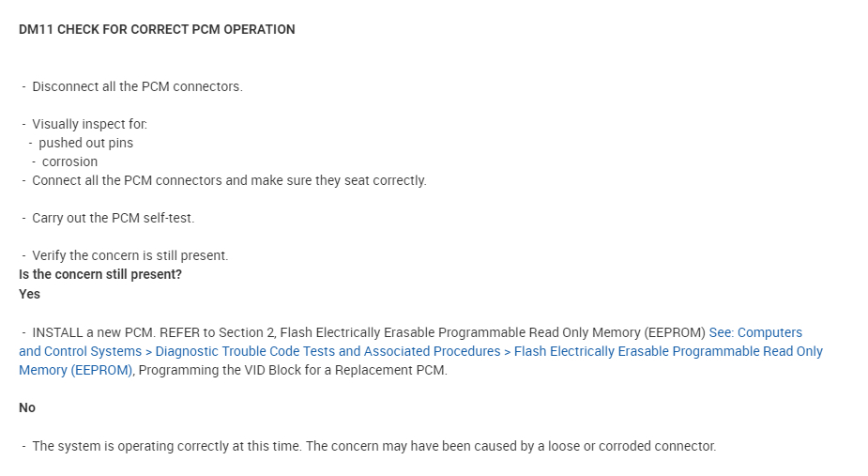Screen dimensions: 868x476
Task: Click the 'Carry out the PCM self-test' step
Action: [113, 218]
